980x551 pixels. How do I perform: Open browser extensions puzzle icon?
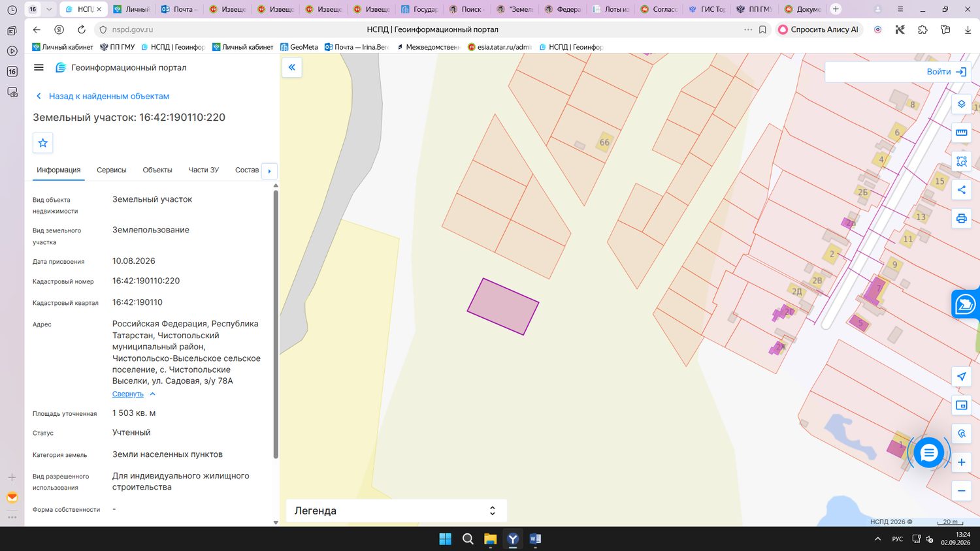tap(923, 29)
